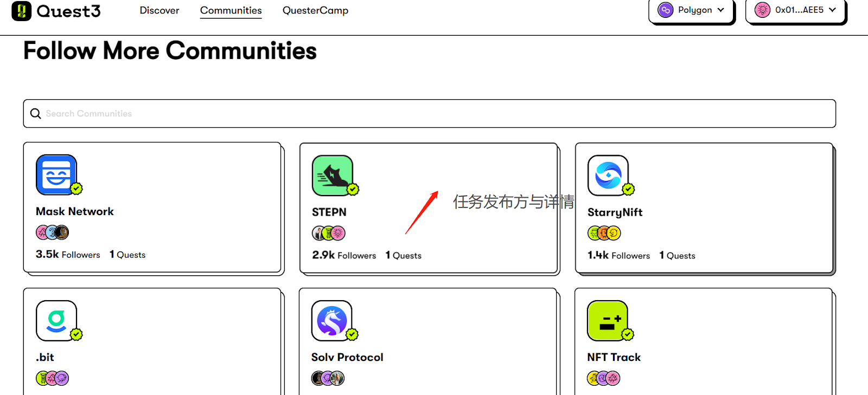868x395 pixels.
Task: Open QuesterCamp from the nav bar
Action: [315, 10]
